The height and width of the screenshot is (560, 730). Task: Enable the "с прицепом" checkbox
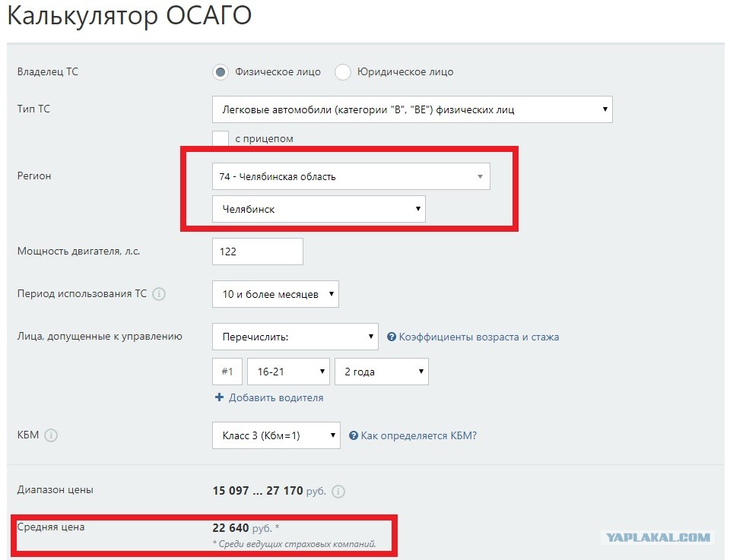(x=220, y=138)
